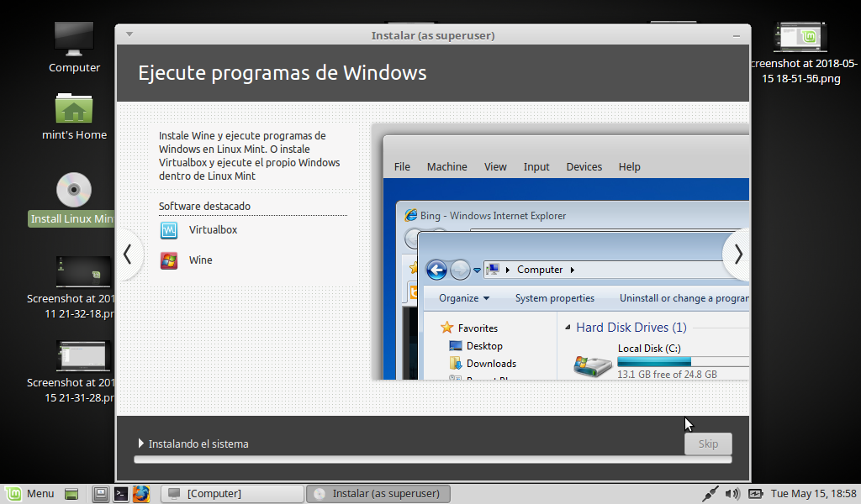
Task: Click the Skip button
Action: pos(708,444)
